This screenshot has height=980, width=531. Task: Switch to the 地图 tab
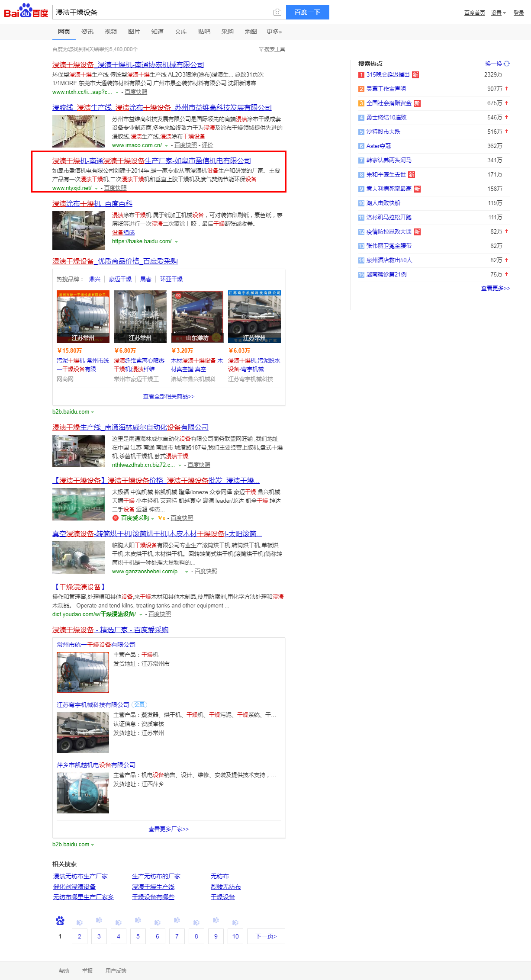point(251,32)
